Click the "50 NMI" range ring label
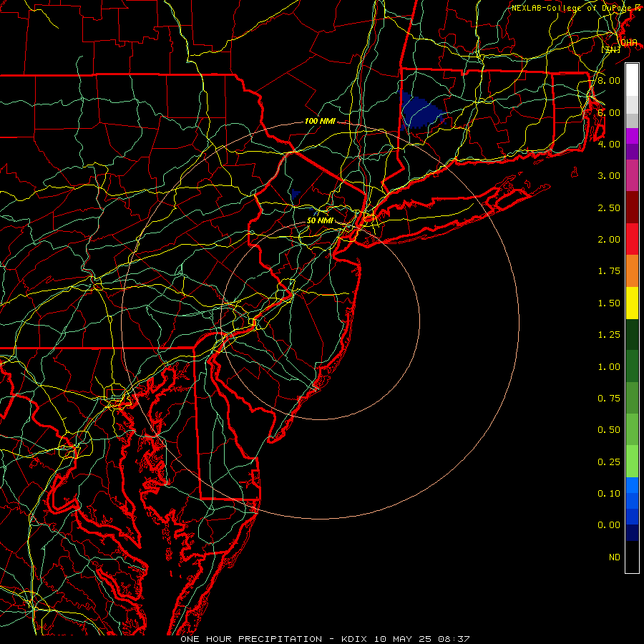This screenshot has height=644, width=644. [320, 220]
